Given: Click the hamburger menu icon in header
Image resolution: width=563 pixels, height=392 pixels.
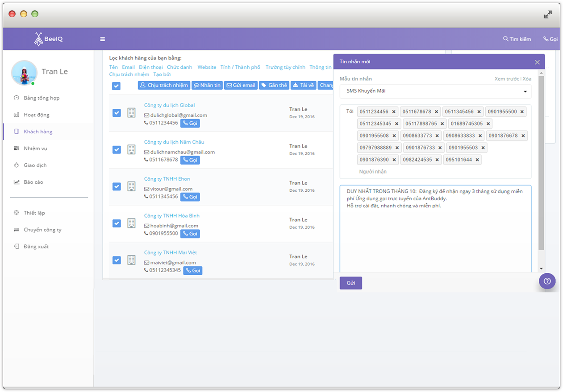Looking at the screenshot, I should pos(102,39).
